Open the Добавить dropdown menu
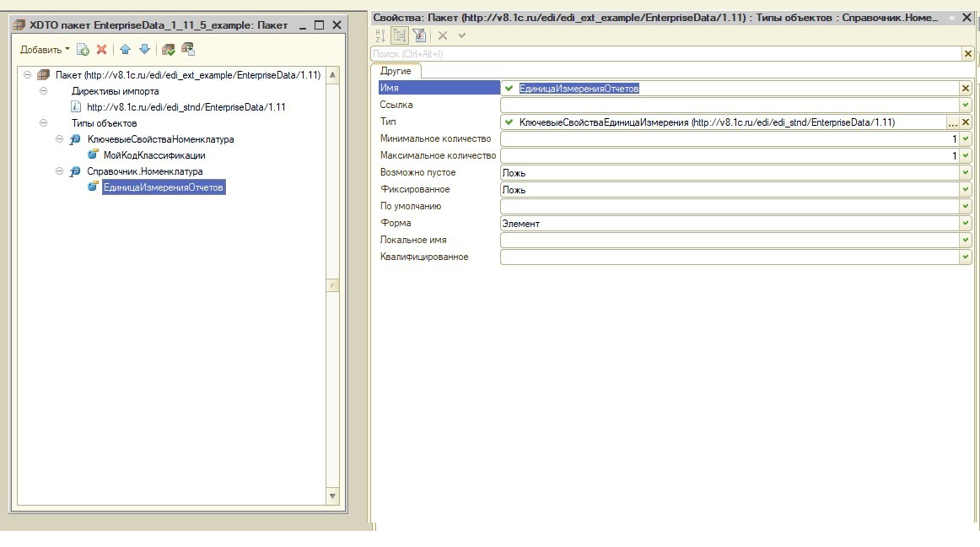This screenshot has width=980, height=547. (46, 50)
